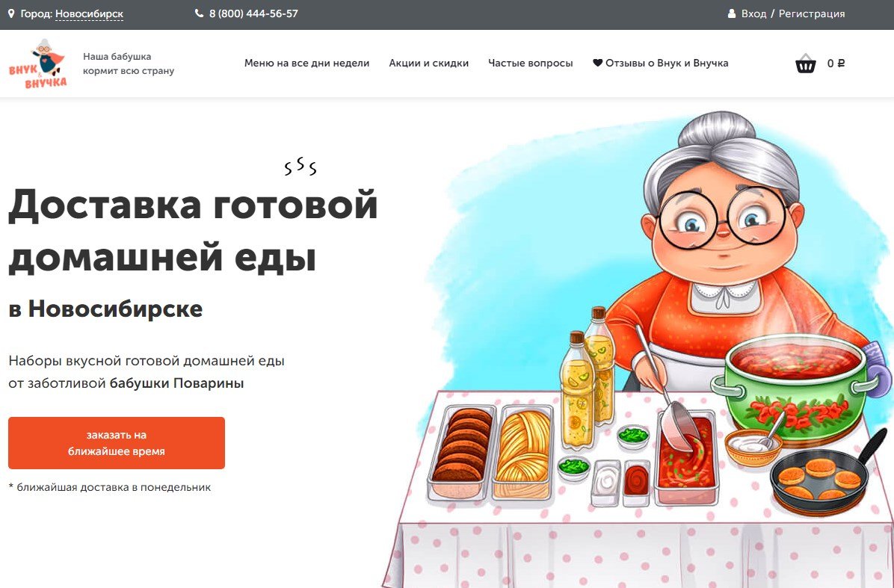Call phone number 8 (800) 444-56-57

[253, 13]
